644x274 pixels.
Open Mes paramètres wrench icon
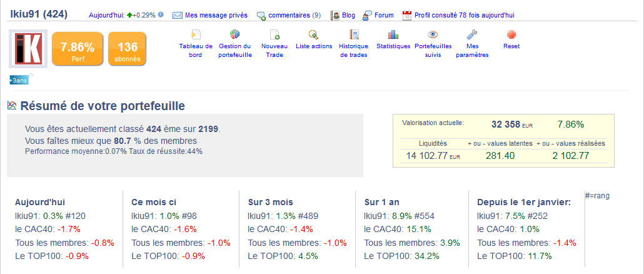click(x=472, y=35)
